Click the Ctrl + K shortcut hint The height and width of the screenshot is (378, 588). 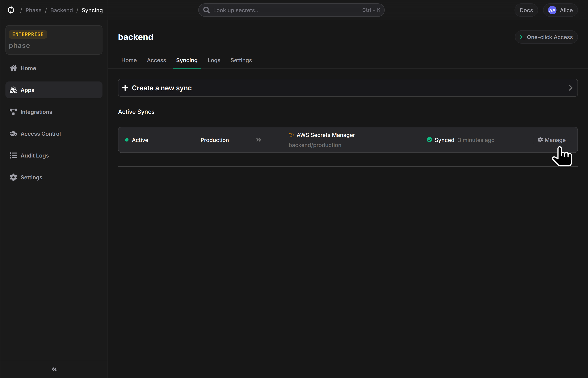(371, 10)
